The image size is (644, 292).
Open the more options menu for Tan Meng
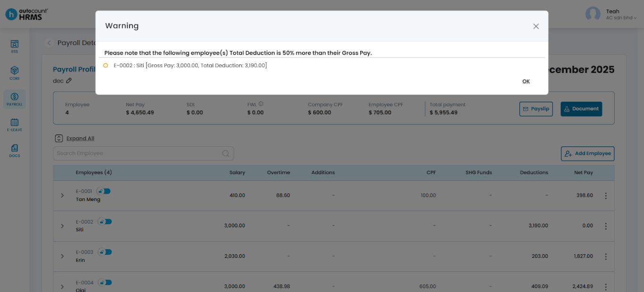point(606,196)
